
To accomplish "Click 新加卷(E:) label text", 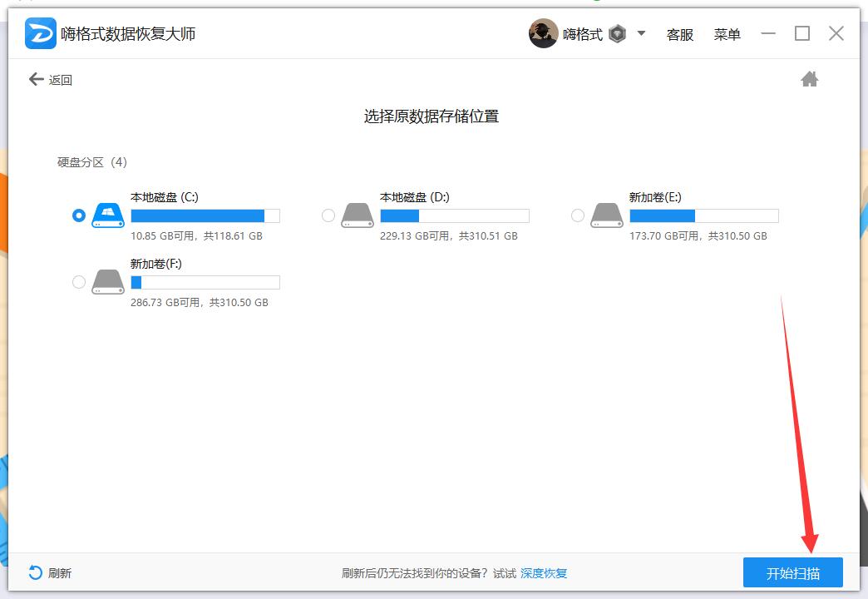I will (655, 197).
